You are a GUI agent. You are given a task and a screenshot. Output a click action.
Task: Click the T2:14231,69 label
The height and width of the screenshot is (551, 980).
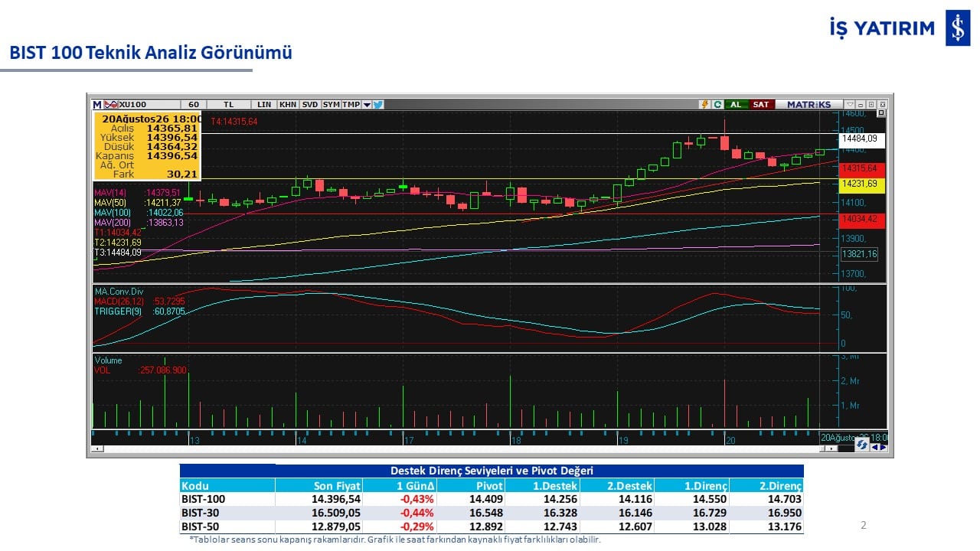pos(118,243)
